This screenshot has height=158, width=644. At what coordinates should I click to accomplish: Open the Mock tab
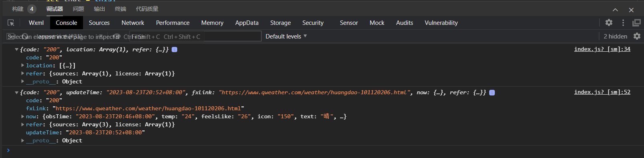click(x=377, y=23)
